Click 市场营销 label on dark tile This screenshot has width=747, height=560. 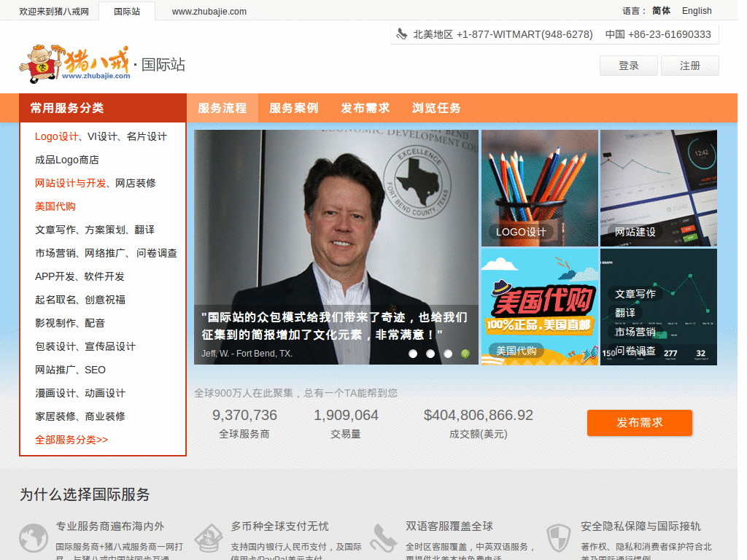coord(635,332)
